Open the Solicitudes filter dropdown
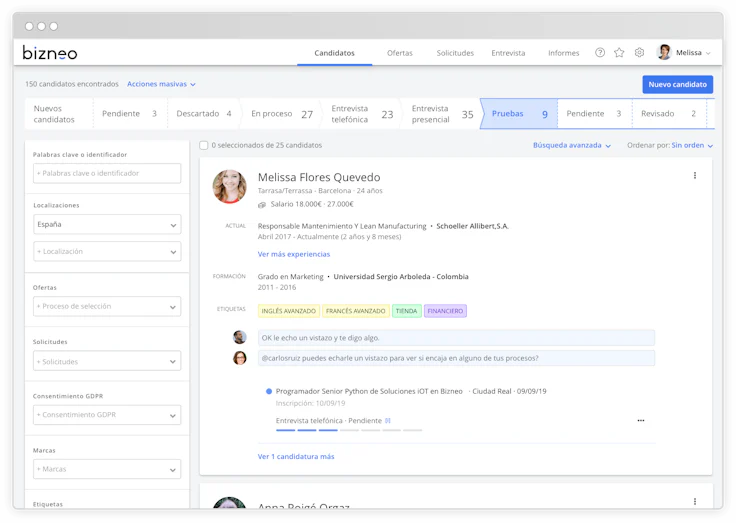 (107, 361)
